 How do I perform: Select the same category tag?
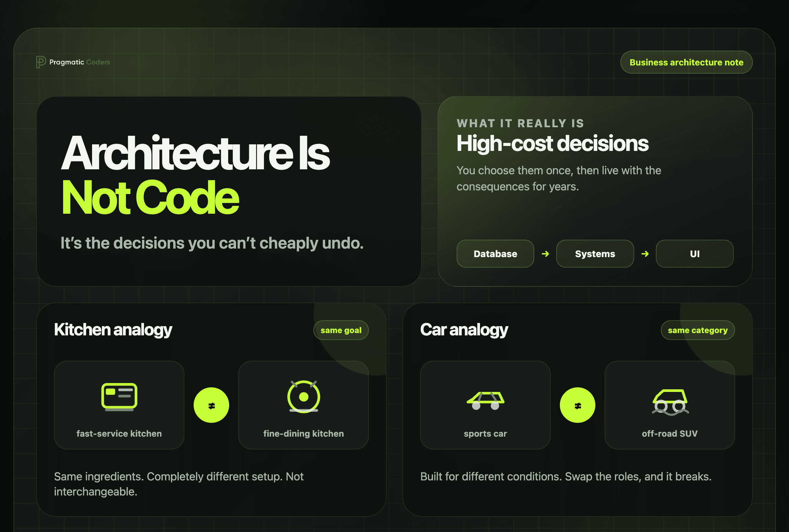click(x=698, y=330)
